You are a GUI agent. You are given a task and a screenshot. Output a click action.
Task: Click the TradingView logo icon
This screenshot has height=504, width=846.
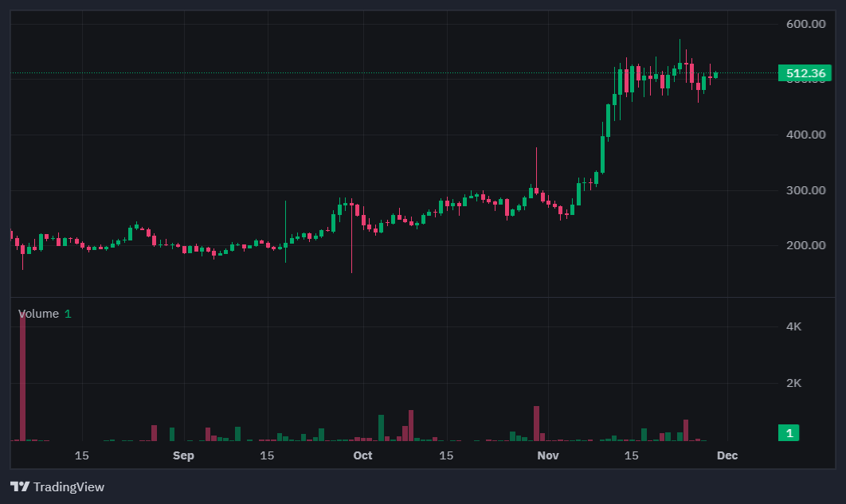20,486
